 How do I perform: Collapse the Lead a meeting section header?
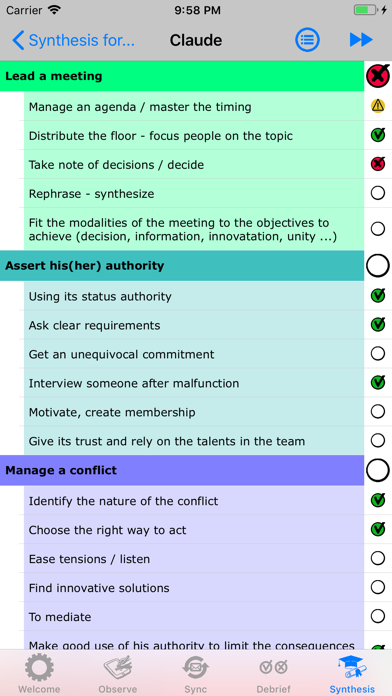(182, 76)
